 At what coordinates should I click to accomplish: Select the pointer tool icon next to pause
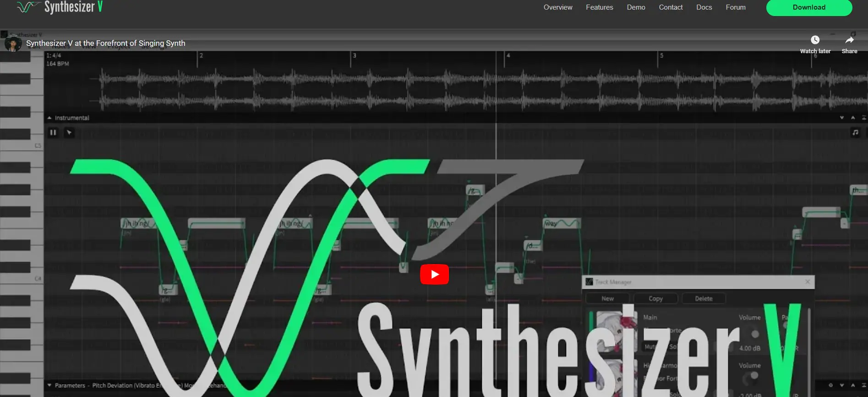[69, 132]
